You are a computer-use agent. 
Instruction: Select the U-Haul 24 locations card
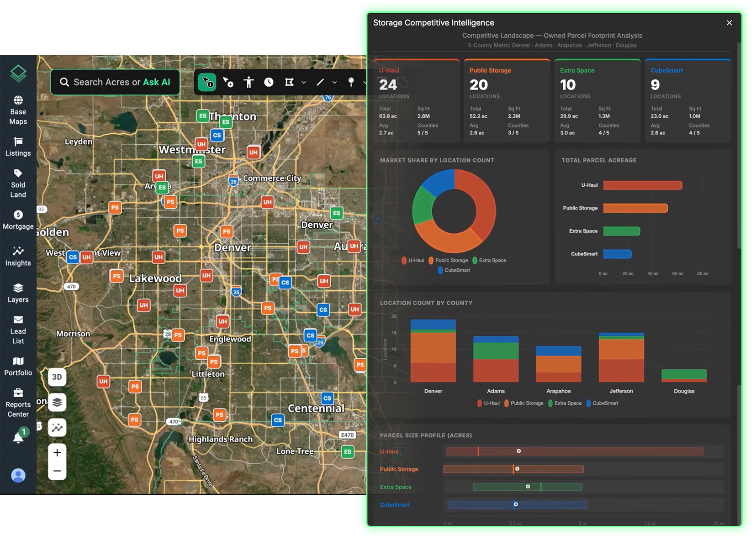417,101
